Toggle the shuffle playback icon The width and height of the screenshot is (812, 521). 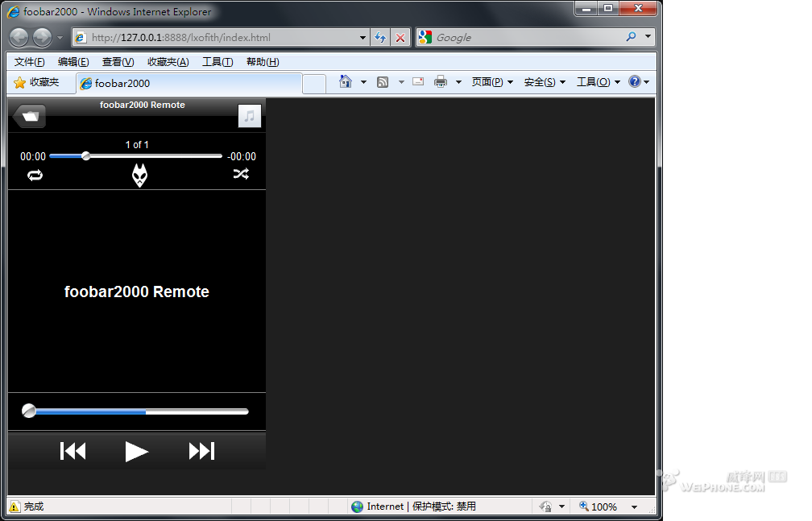241,174
